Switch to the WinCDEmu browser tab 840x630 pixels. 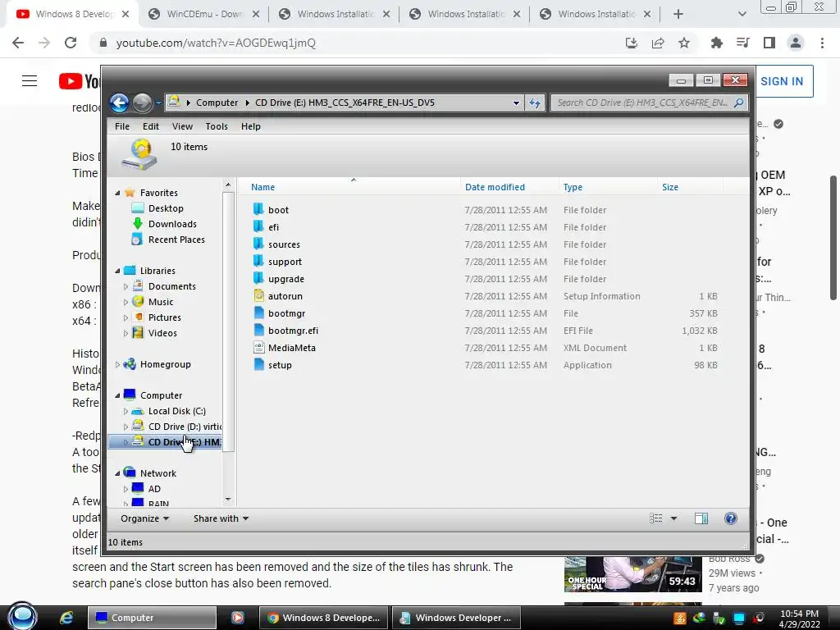coord(203,14)
